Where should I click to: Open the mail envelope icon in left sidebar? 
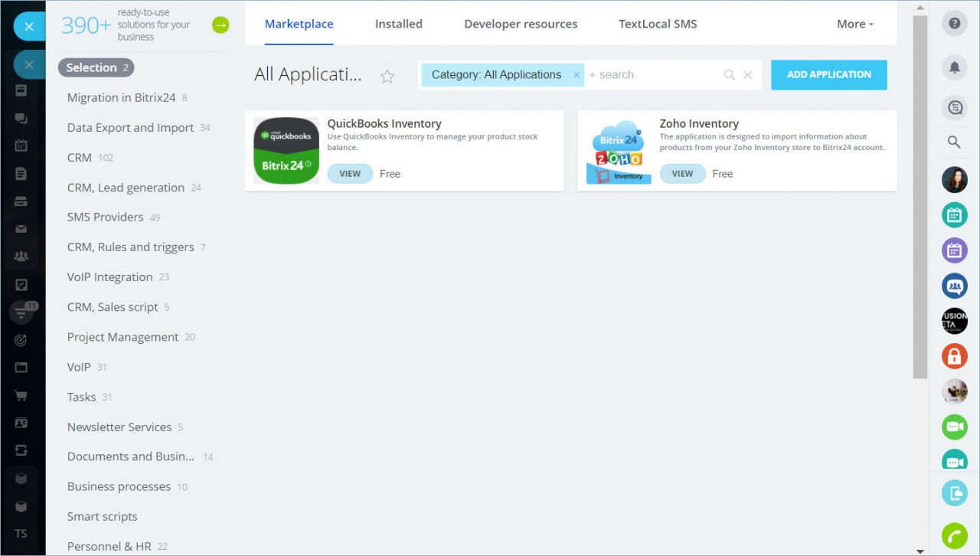pos(21,228)
